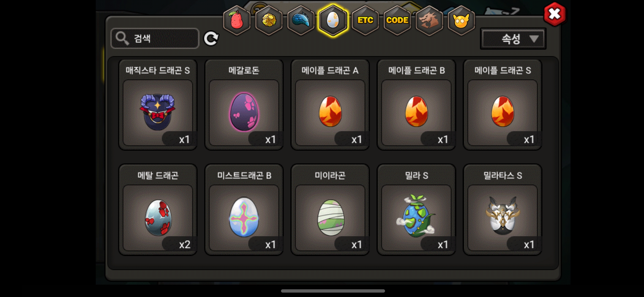
Task: Choose the 메이플 드래곤 A egg
Action: coord(330,105)
